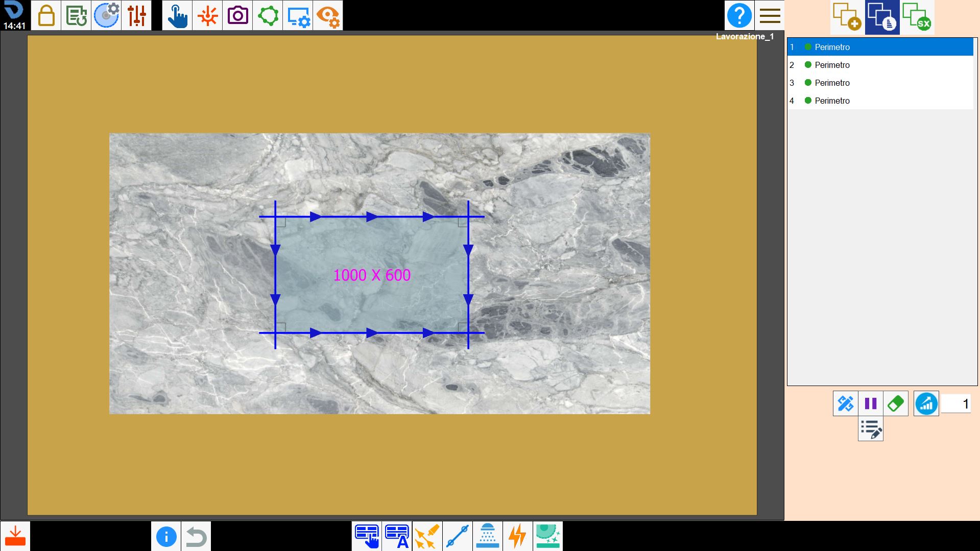The height and width of the screenshot is (551, 980).
Task: Click the blue info button
Action: coord(166,536)
